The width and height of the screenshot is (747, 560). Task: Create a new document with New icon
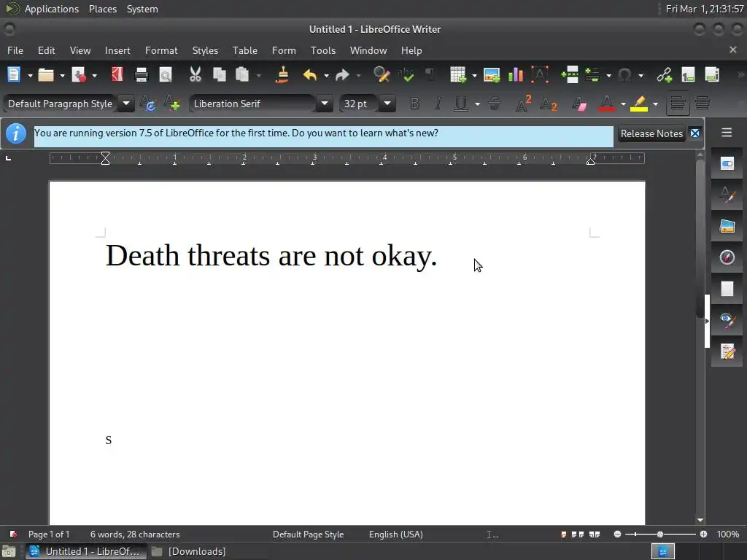coord(13,75)
